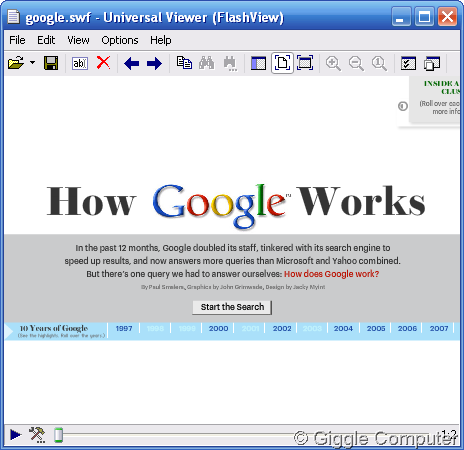The image size is (464, 450).
Task: Open the Edit menu
Action: click(x=46, y=40)
